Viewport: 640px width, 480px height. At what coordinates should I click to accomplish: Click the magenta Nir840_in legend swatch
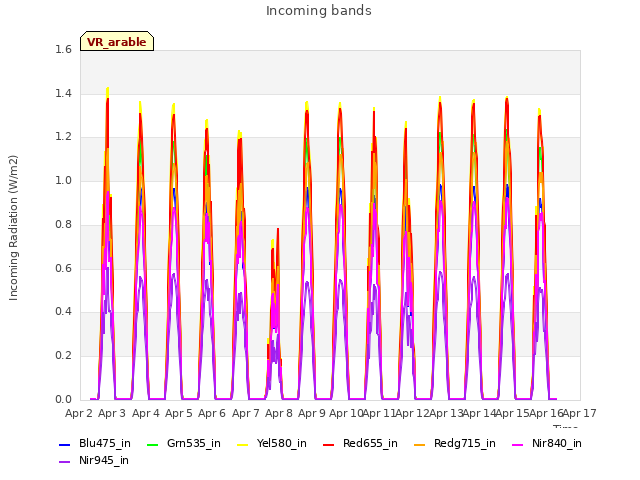coord(518,444)
